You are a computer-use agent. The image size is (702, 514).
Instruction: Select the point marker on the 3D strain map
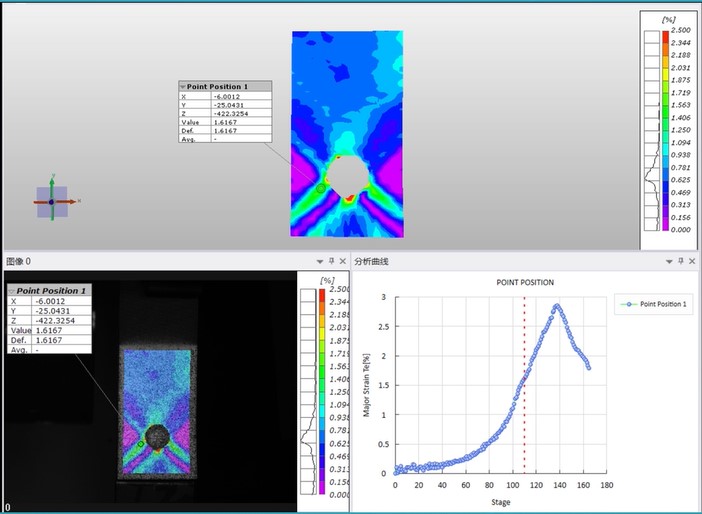320,187
